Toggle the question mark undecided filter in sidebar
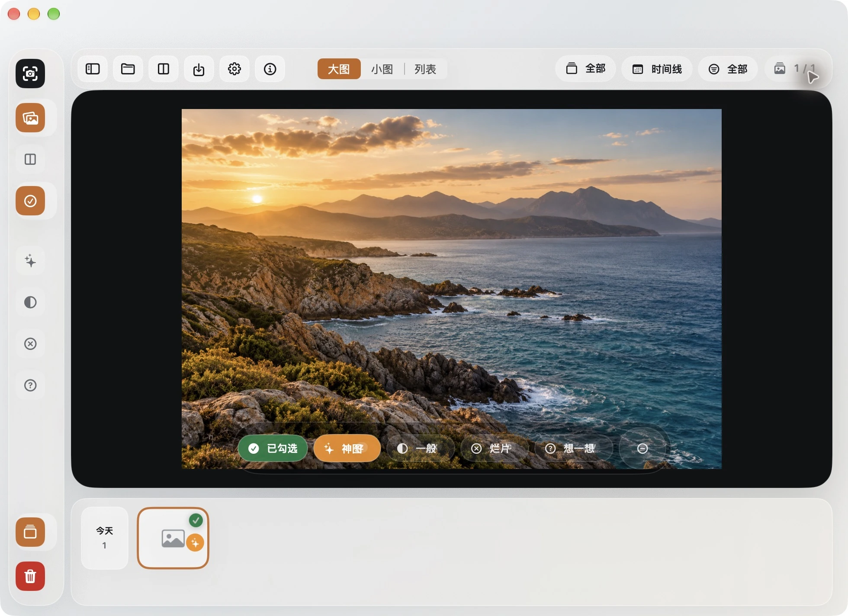 pyautogui.click(x=30, y=385)
